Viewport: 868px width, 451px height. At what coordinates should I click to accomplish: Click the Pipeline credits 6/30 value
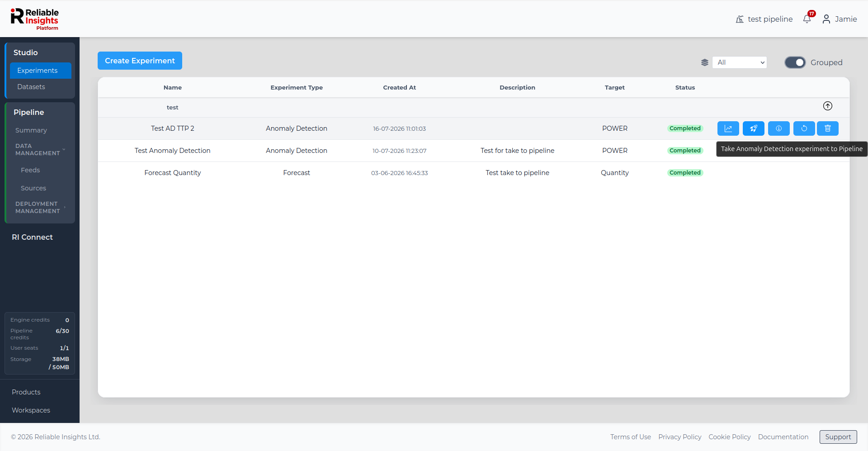pos(62,331)
